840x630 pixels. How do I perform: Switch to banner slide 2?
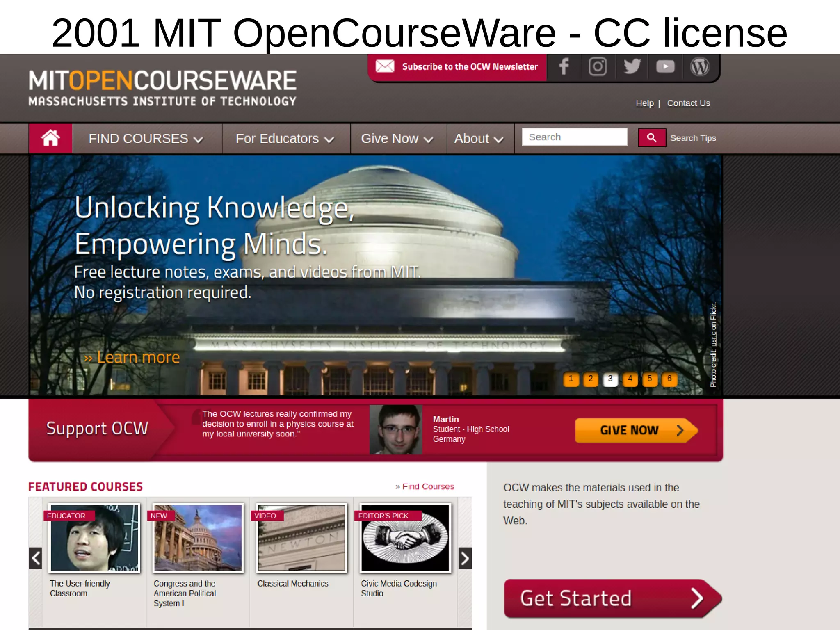591,379
